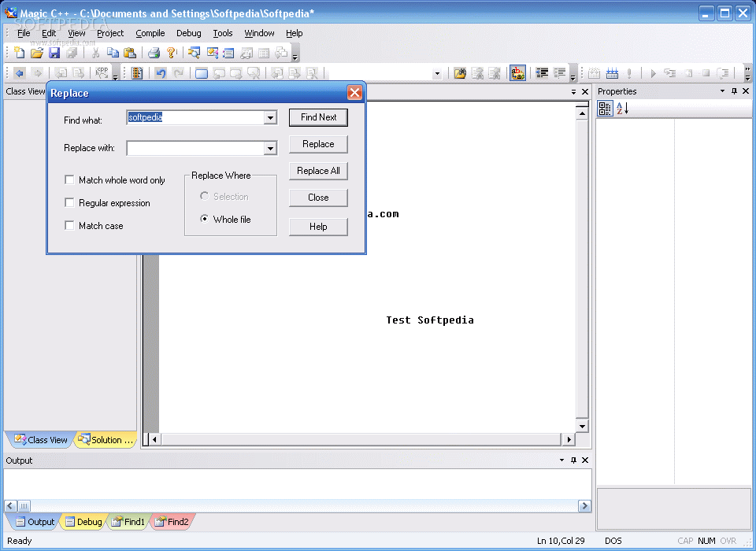The height and width of the screenshot is (551, 756).
Task: Click the Output panel horizontal scrollbar thumb
Action: 24,505
